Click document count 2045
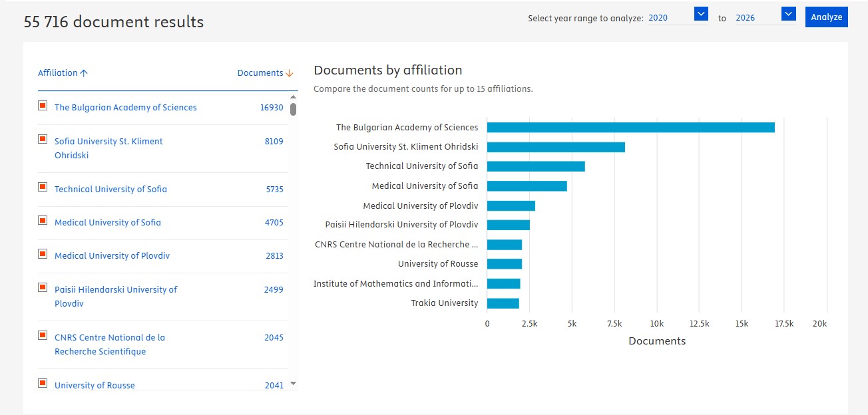 [x=274, y=337]
